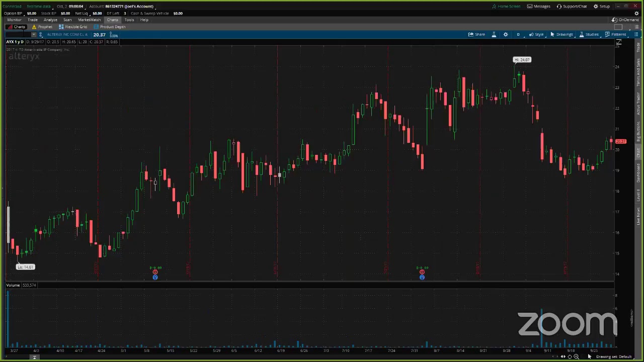Click the August earnings event marker
644x362 pixels.
coord(422,272)
